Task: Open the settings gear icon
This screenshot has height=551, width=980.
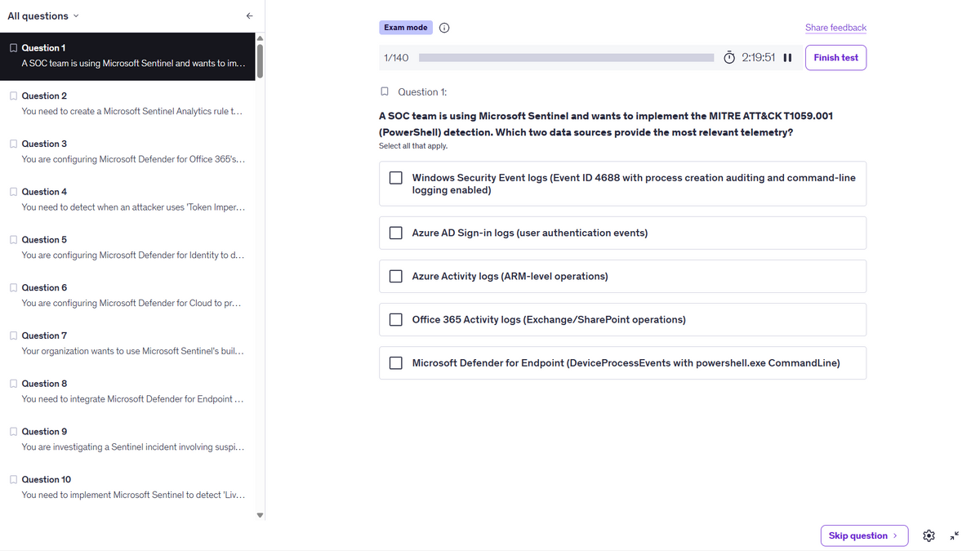Action: click(929, 535)
